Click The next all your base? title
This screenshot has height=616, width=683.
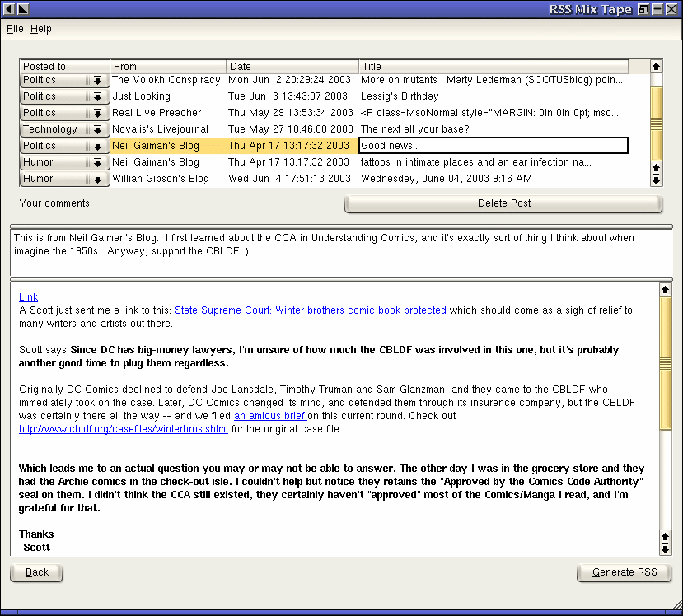coord(414,129)
